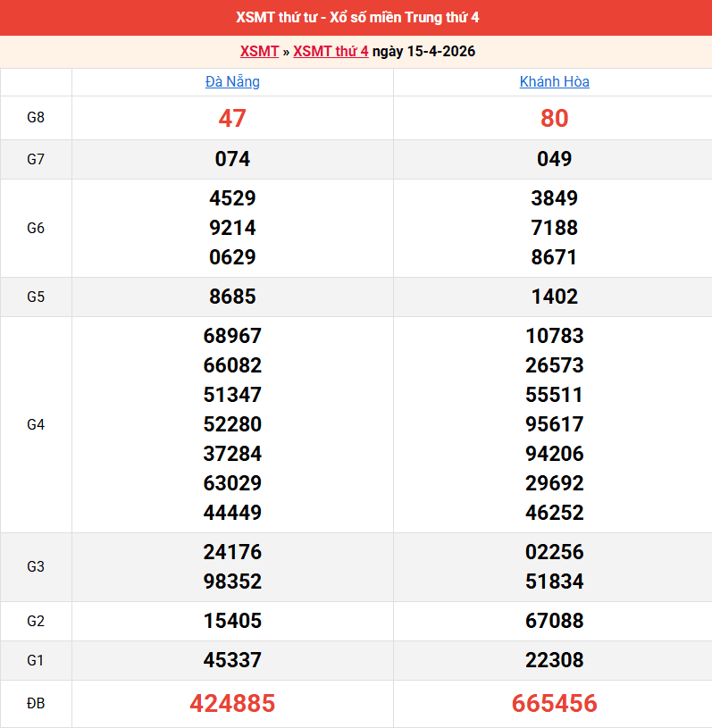Click the date text ngày 15-4-2026
Image resolution: width=712 pixels, height=728 pixels.
(423, 51)
